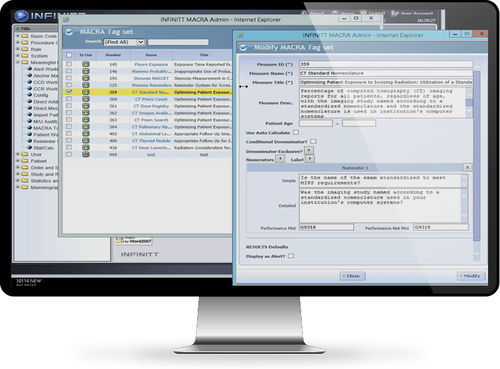Click the INFINITT globe logo icon
This screenshot has height=369, width=500.
[22, 16]
